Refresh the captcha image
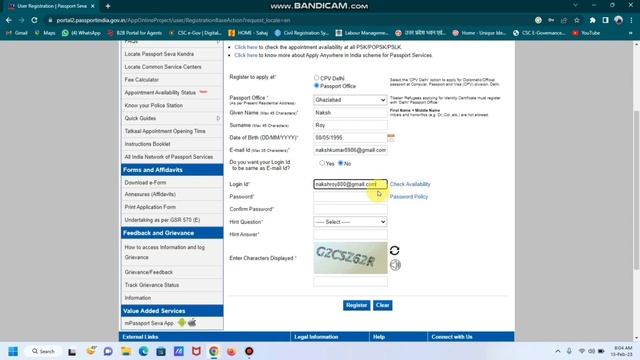This screenshot has height=360, width=640. pos(394,250)
